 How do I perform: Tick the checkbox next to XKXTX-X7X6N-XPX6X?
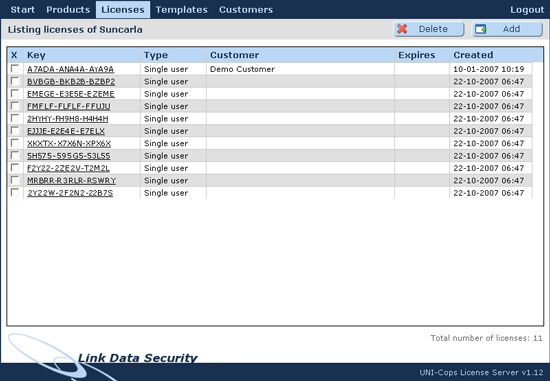15,143
